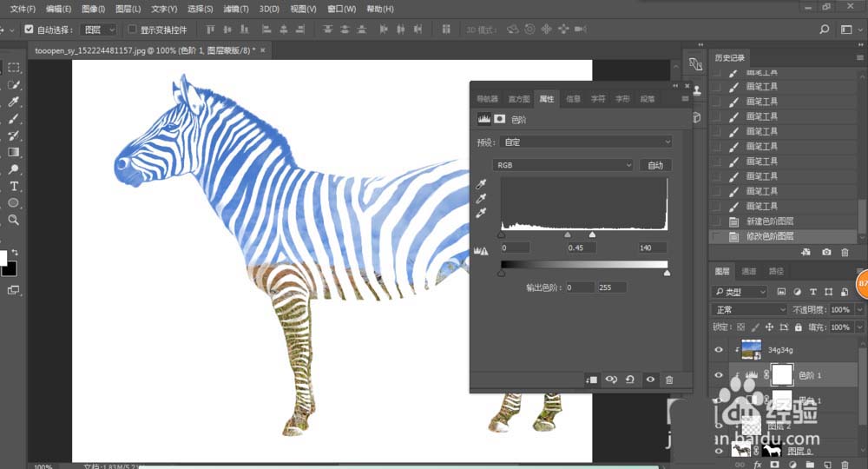Open the 不透明度 opacity dropdown arrow
The width and height of the screenshot is (868, 469).
(859, 309)
